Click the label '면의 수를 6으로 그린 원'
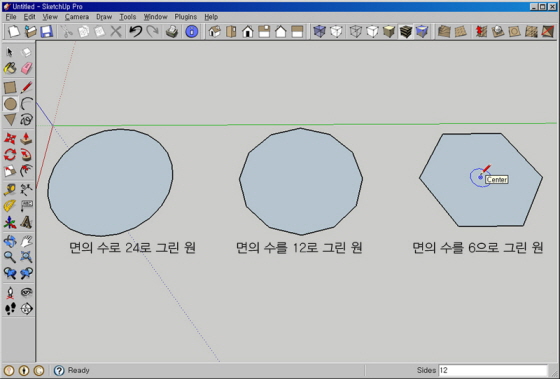 (478, 247)
